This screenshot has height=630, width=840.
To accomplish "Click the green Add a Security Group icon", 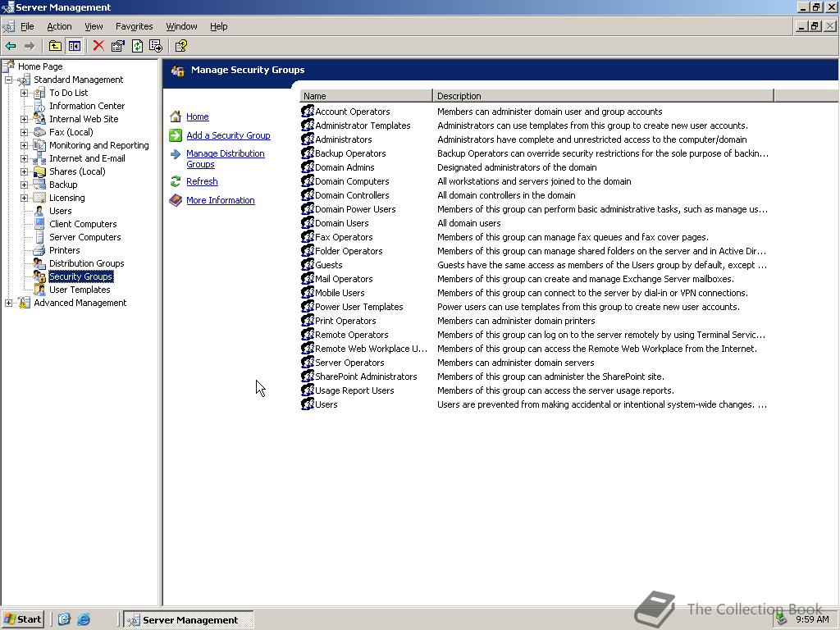I will 176,135.
